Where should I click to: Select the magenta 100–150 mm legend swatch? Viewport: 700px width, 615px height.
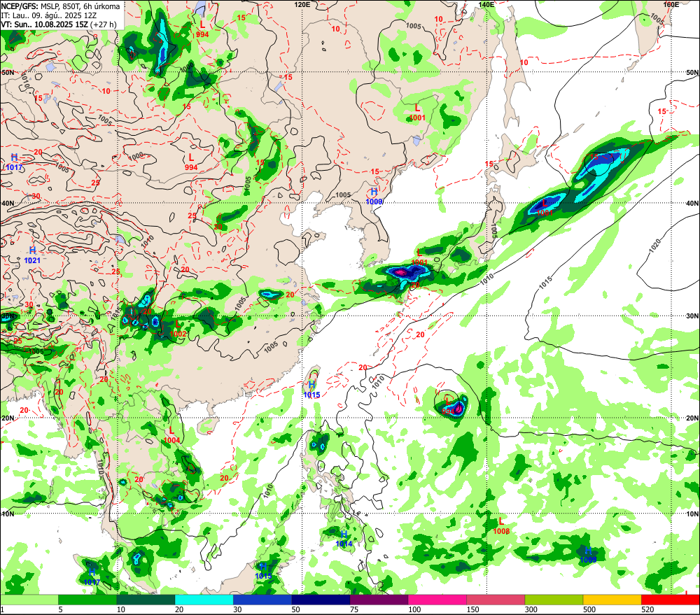(437, 600)
